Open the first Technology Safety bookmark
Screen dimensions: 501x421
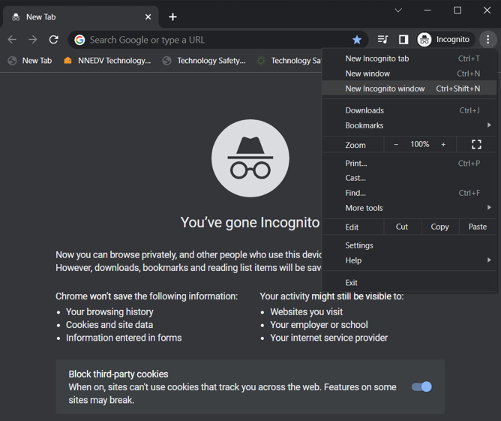pyautogui.click(x=204, y=61)
